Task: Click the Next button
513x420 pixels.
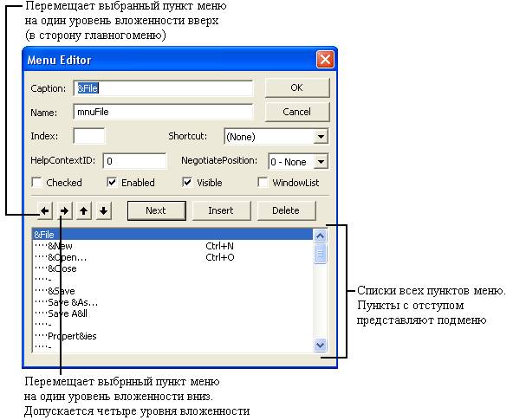Action: 157,210
